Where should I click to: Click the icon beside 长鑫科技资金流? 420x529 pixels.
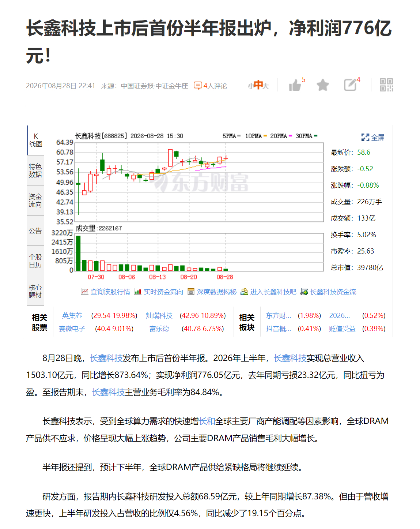tap(304, 292)
